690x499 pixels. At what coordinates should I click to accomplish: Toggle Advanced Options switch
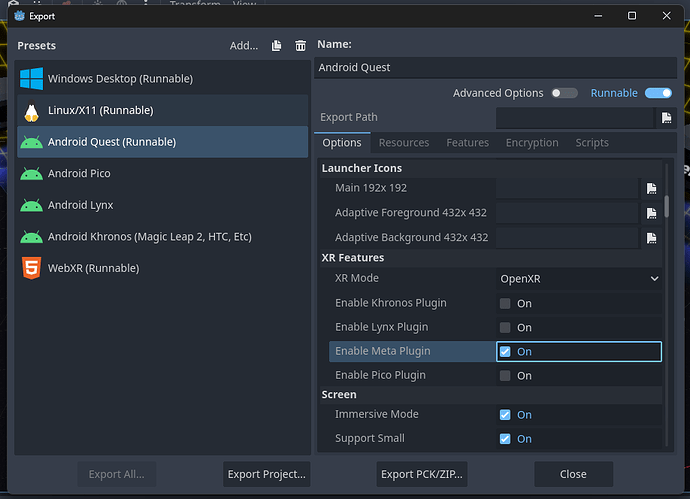(565, 93)
